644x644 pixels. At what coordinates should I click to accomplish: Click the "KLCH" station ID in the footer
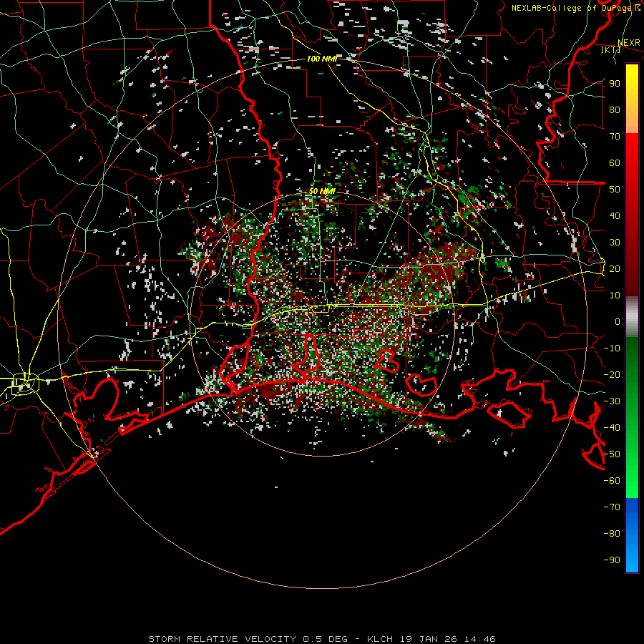(380, 639)
